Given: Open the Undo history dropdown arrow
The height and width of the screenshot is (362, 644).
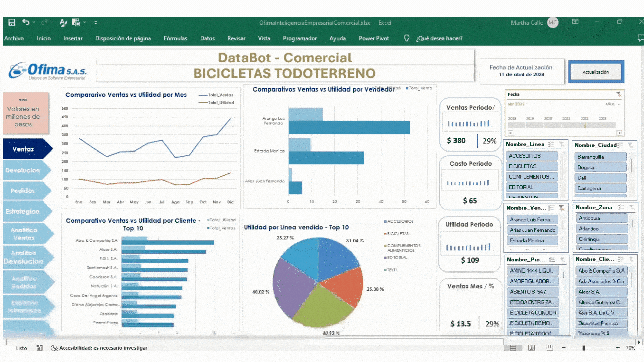Looking at the screenshot, I should (34, 22).
